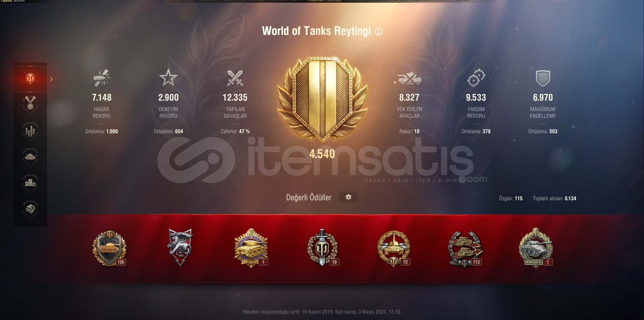Screen dimensions: 644x320
Task: Click the Radley tank medal
Action: (536, 248)
